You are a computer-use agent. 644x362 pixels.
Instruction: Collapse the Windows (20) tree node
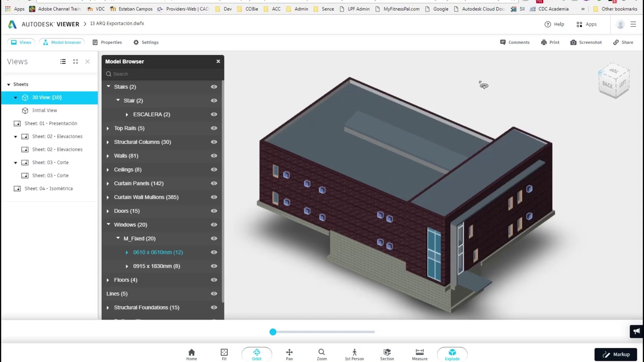click(x=108, y=225)
